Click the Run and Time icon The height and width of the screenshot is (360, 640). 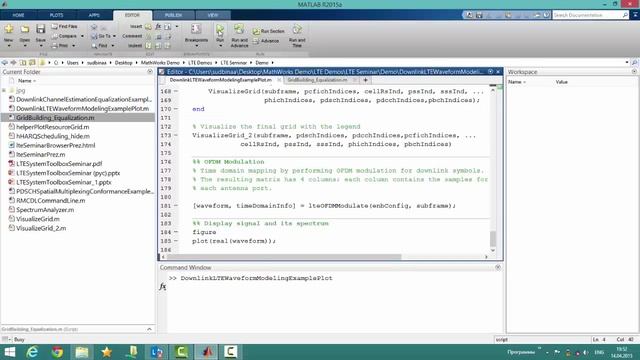297,29
